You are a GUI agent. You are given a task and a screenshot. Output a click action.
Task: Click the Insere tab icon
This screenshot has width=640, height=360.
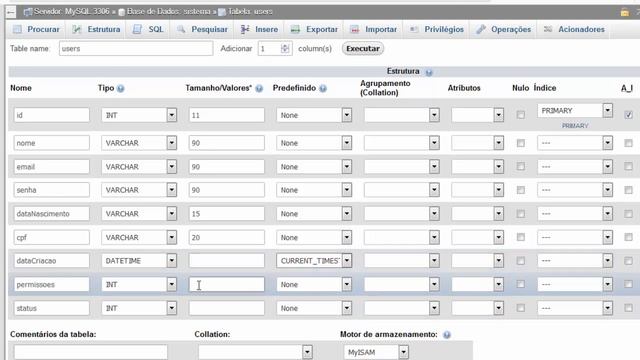pos(245,29)
